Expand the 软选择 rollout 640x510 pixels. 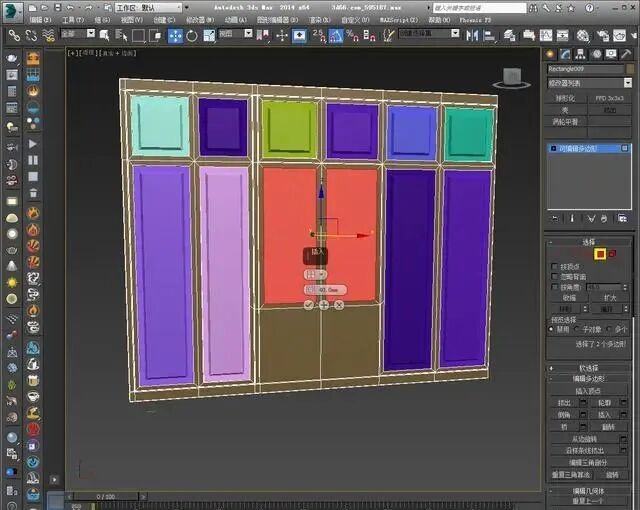(589, 368)
